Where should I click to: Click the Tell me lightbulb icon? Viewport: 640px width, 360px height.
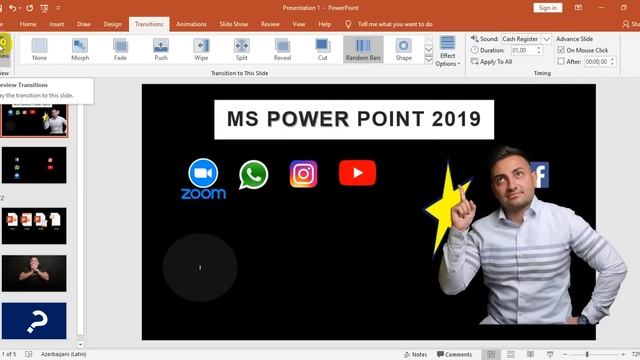pyautogui.click(x=348, y=24)
